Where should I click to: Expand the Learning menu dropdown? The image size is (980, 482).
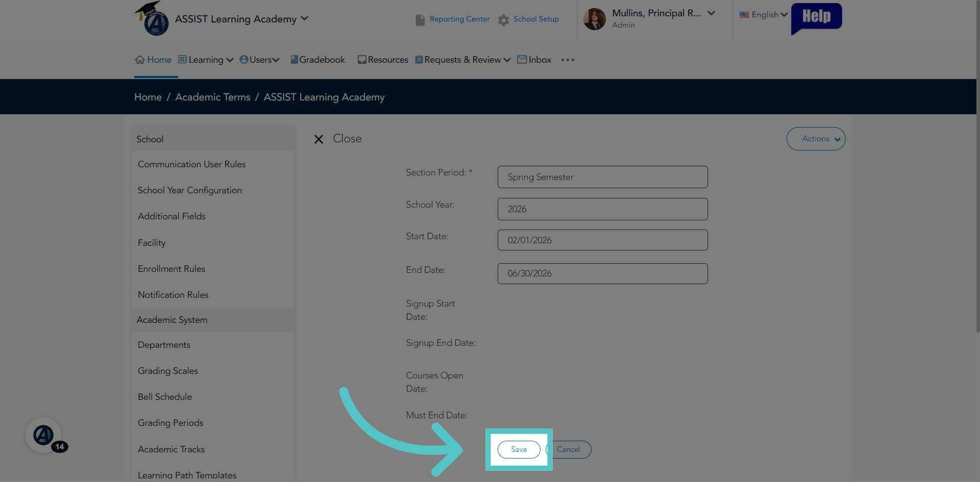pos(206,60)
